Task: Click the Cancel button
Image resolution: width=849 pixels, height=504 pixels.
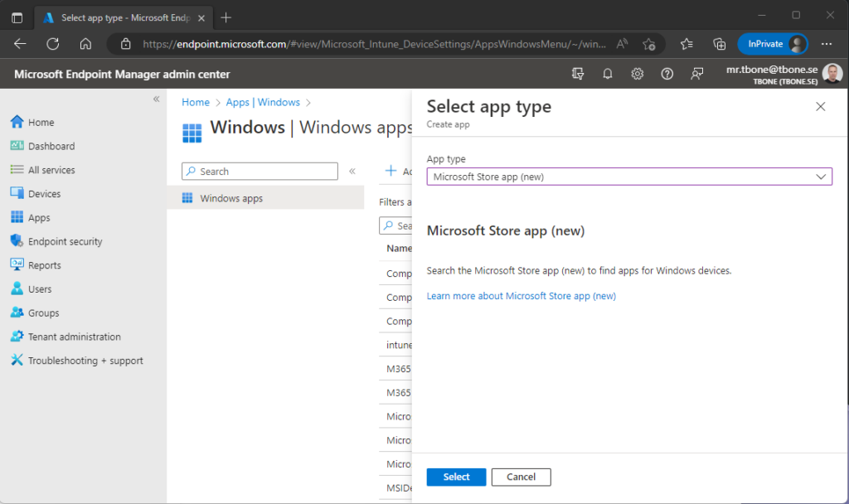Action: (521, 477)
